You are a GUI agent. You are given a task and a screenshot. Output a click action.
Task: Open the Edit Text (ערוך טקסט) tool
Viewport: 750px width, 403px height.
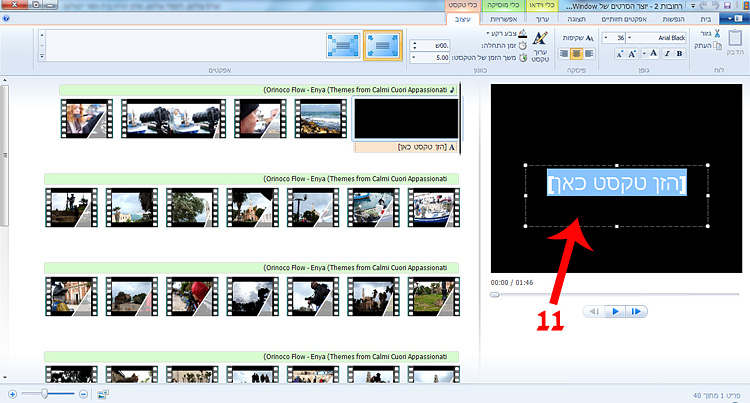pyautogui.click(x=538, y=46)
